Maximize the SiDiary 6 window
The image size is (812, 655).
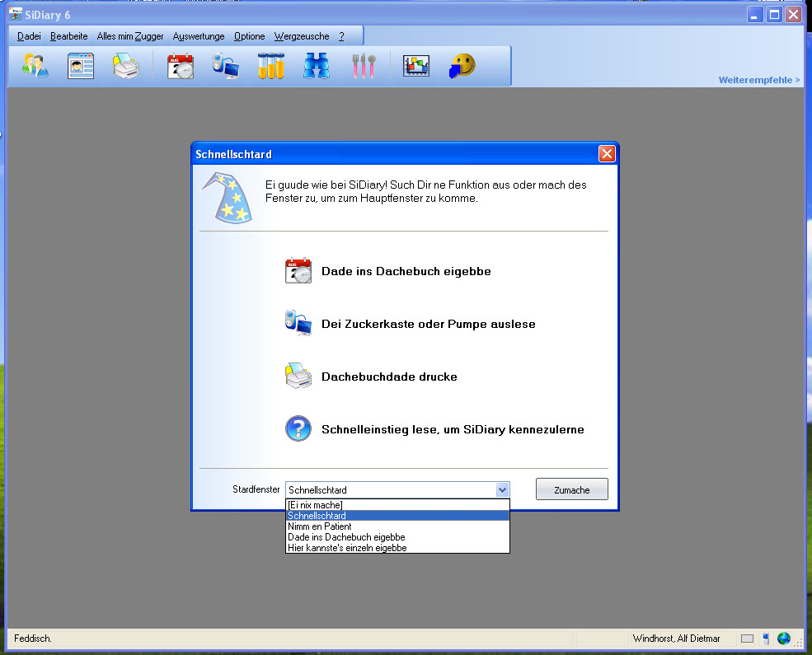[774, 15]
